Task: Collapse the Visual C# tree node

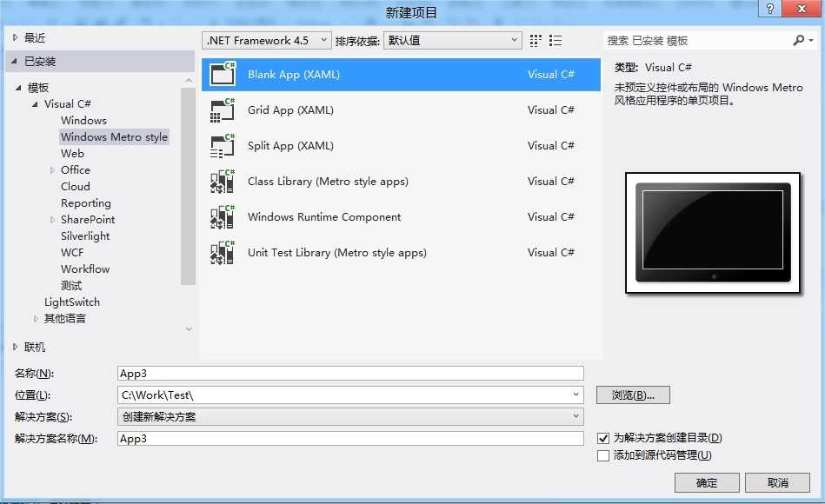Action: click(x=36, y=104)
